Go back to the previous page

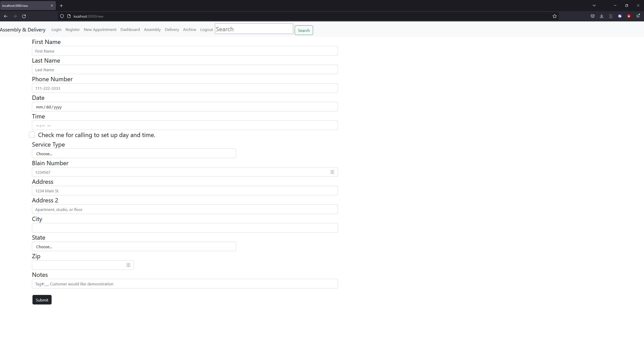tap(6, 16)
